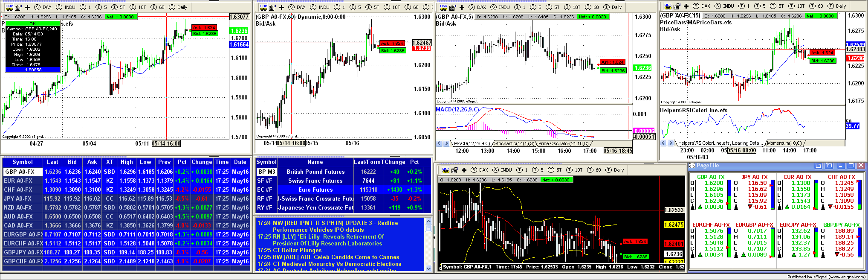This screenshot has width=868, height=280.
Task: Click PageFile window title icon
Action: coord(692,166)
